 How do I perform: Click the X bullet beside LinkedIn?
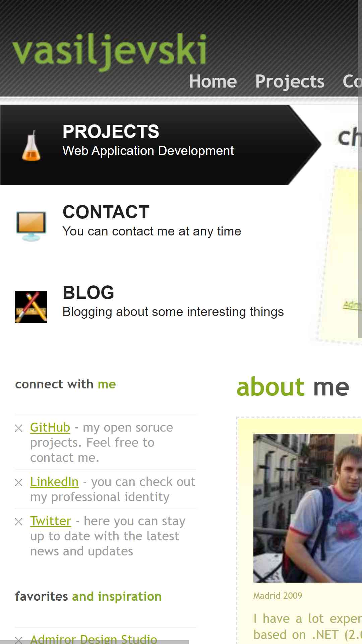click(19, 482)
